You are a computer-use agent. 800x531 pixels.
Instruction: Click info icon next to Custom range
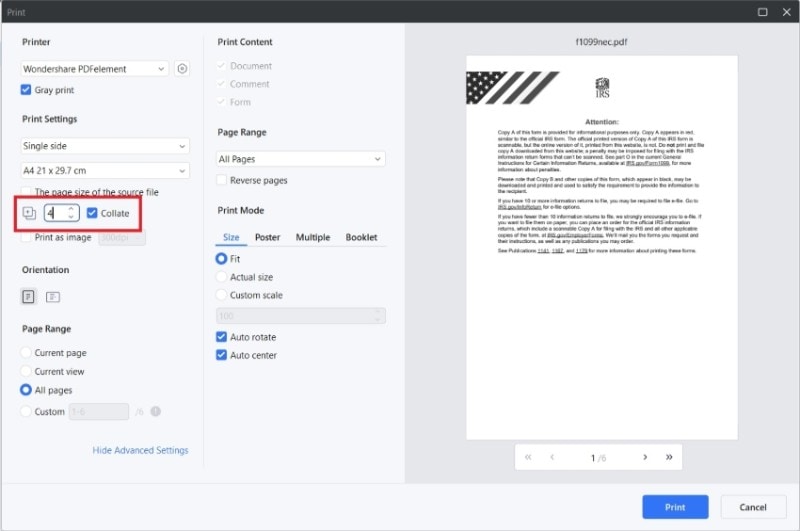156,411
